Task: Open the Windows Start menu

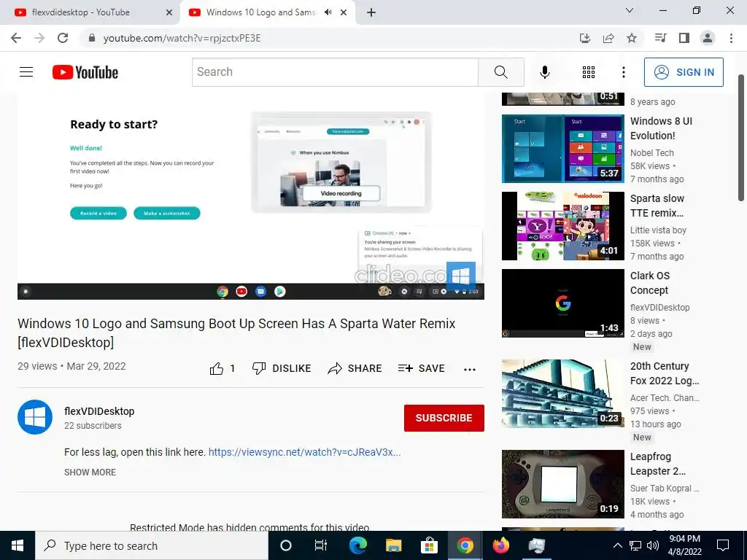Action: (18, 545)
